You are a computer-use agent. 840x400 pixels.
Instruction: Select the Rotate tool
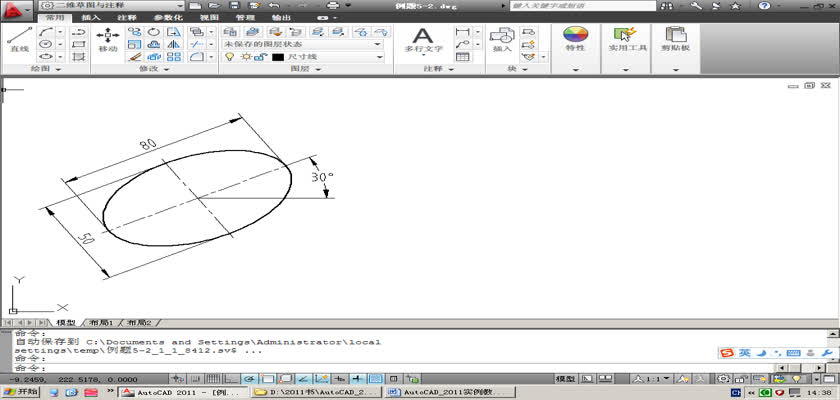[154, 32]
